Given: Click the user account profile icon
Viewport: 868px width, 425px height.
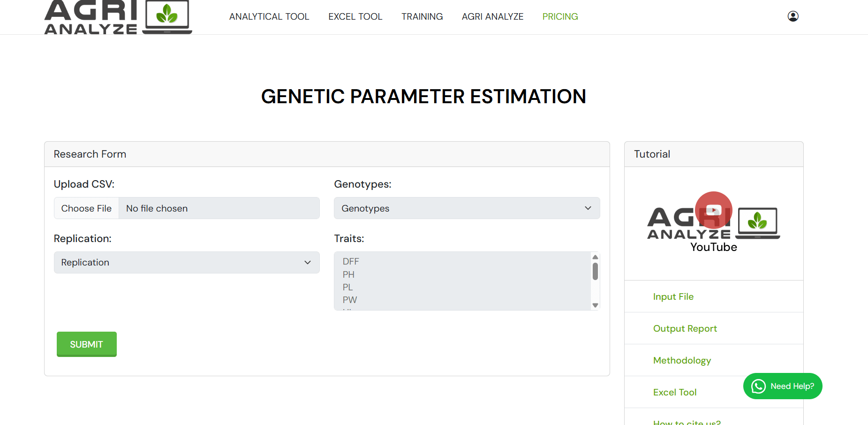Looking at the screenshot, I should click(793, 16).
